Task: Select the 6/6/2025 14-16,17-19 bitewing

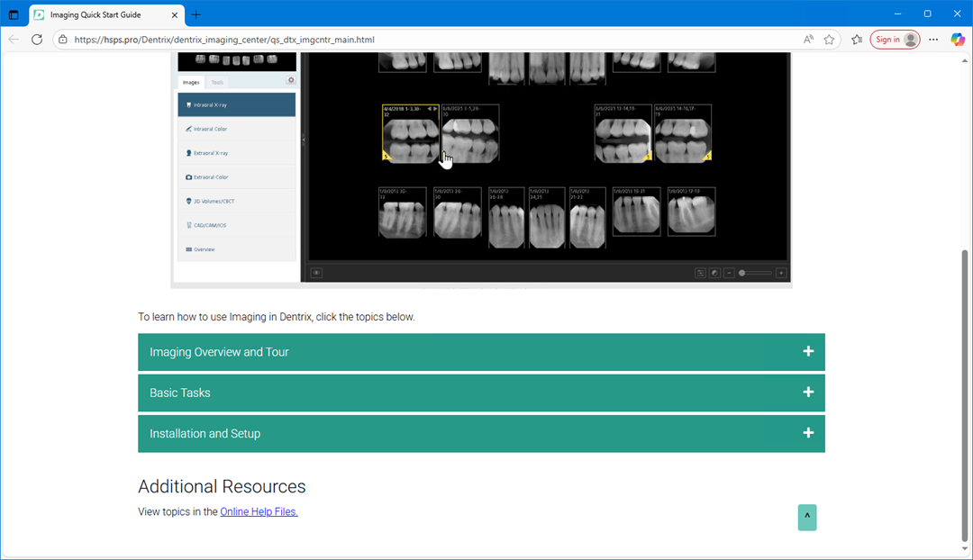Action: click(x=683, y=133)
